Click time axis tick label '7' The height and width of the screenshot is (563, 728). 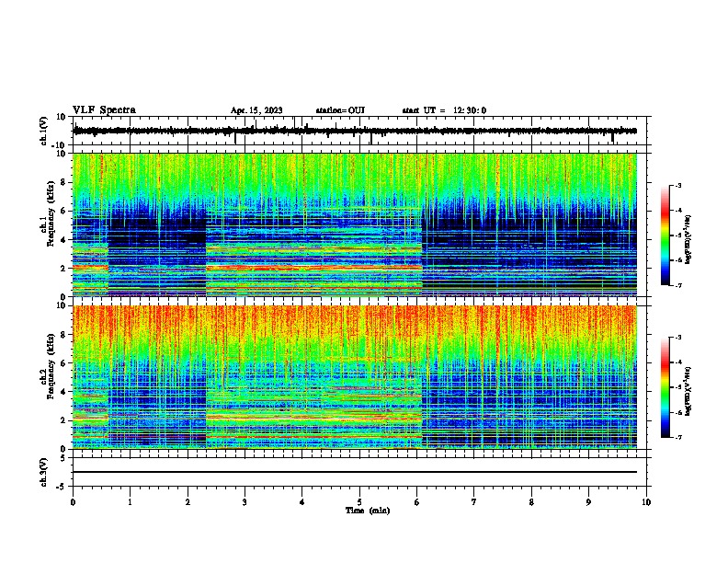click(x=474, y=502)
